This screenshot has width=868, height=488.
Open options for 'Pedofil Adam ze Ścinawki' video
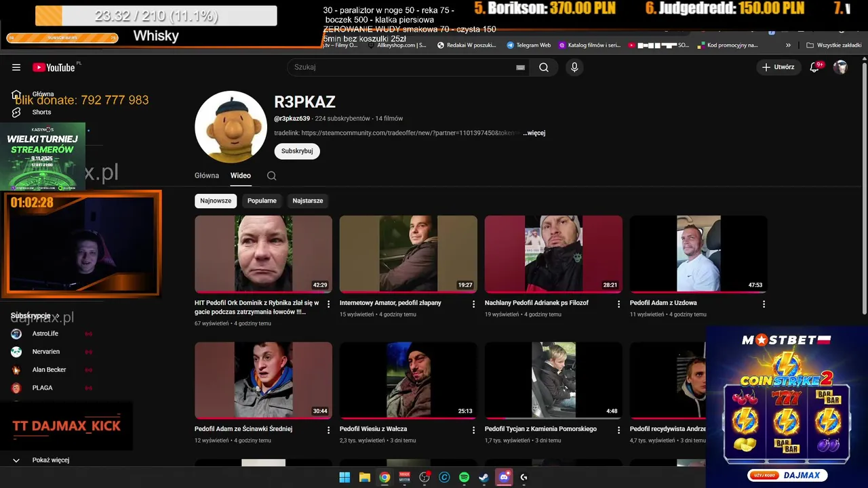(328, 430)
